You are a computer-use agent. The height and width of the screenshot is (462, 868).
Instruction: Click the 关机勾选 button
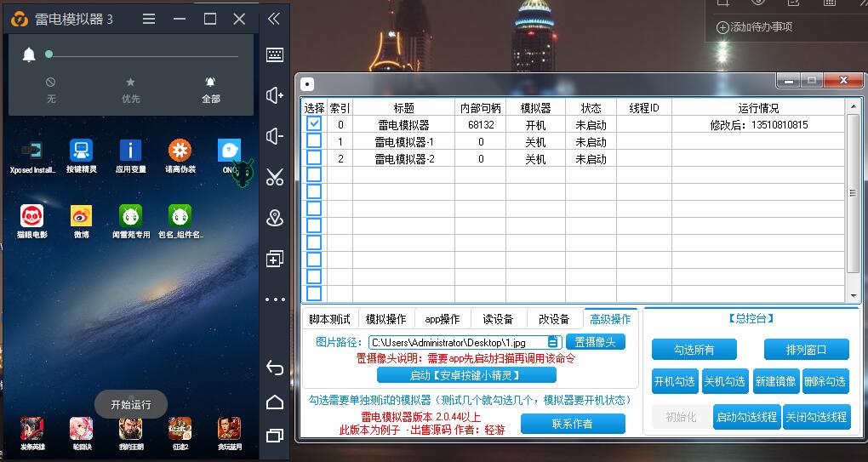coord(725,381)
